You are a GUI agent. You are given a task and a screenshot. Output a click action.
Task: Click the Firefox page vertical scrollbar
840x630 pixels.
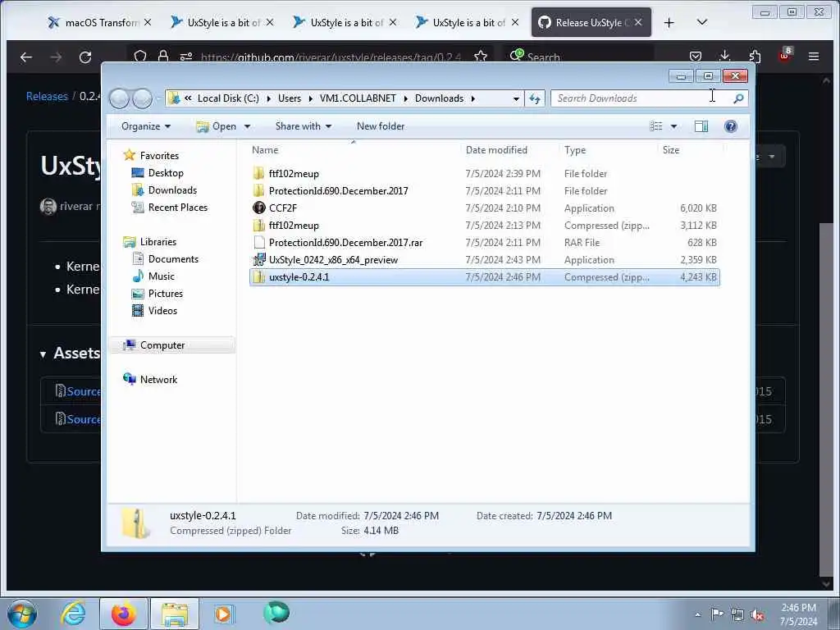826,399
